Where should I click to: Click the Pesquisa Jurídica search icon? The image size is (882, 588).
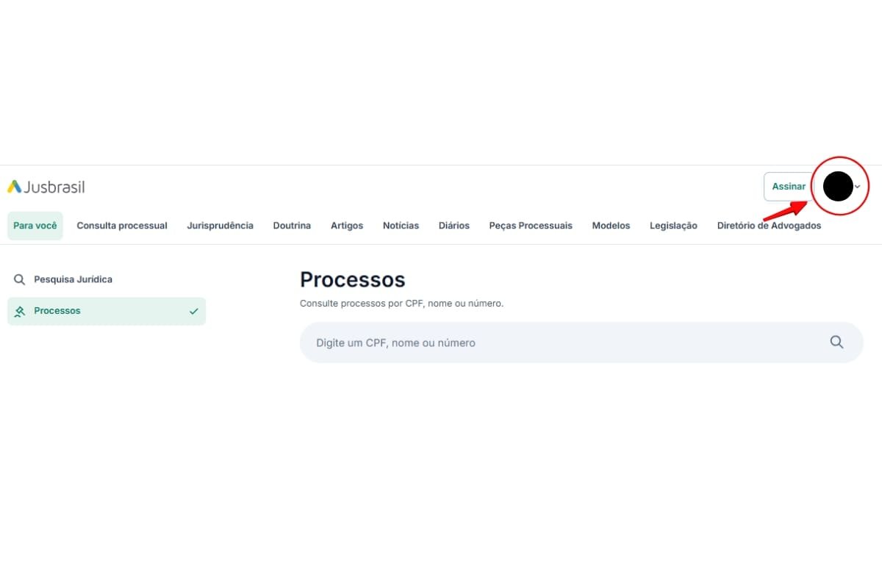(20, 280)
